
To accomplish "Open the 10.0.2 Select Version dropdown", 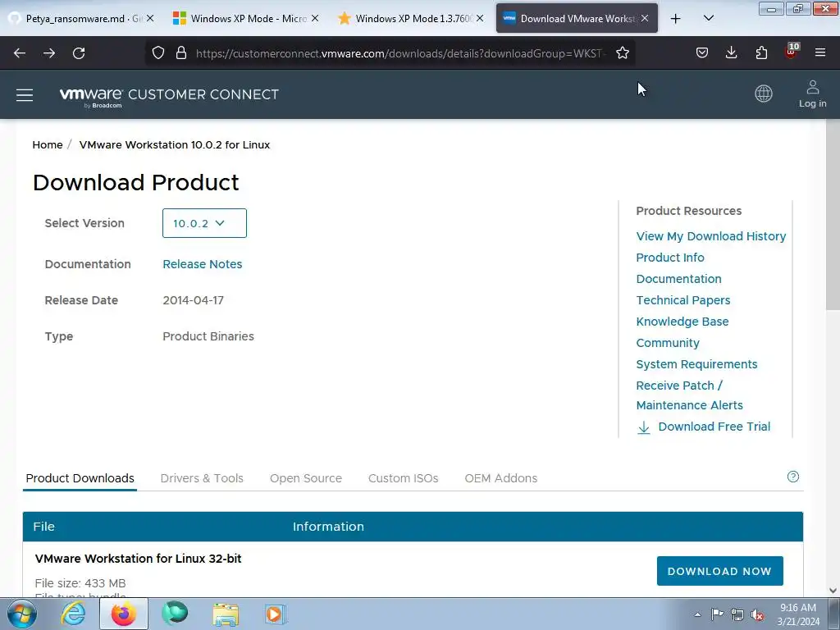I will coord(204,223).
